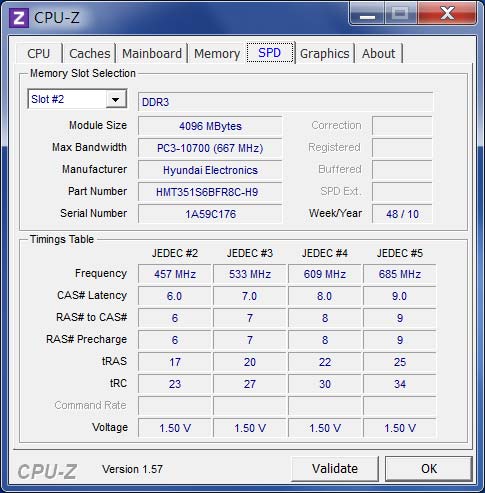Click the 457 MHz frequency cell
485x493 pixels.
pos(175,274)
